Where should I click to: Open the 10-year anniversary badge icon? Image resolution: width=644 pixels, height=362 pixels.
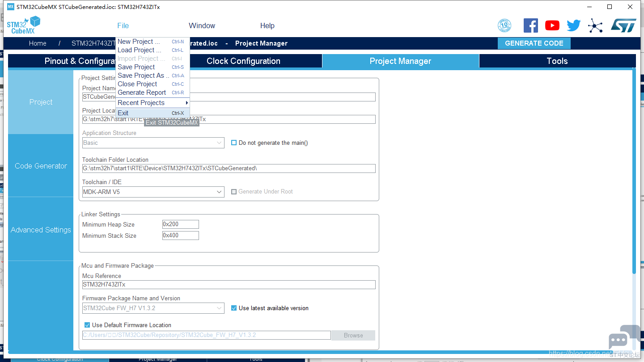[504, 25]
